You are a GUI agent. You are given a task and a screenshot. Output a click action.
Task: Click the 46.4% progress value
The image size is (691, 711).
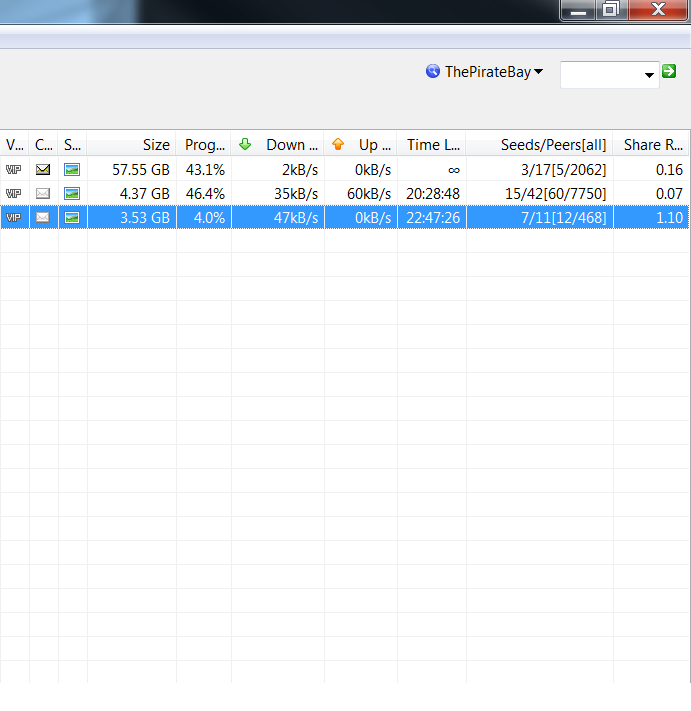pyautogui.click(x=205, y=194)
